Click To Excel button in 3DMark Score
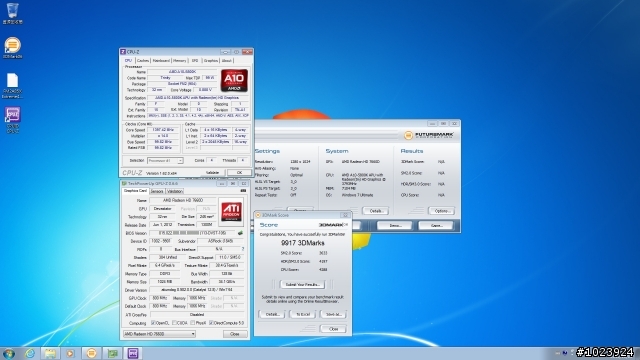Viewport: 640px width, 360px height. pos(303,314)
